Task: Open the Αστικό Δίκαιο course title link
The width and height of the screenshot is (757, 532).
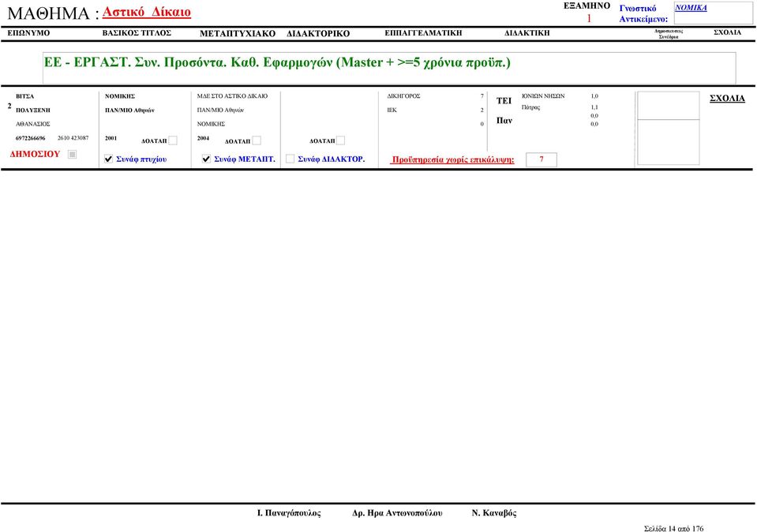Action: click(147, 12)
